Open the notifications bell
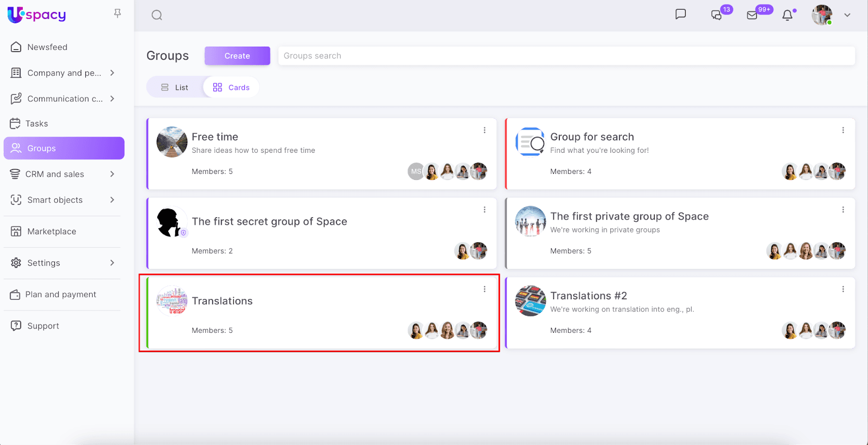Image resolution: width=868 pixels, height=445 pixels. [787, 15]
